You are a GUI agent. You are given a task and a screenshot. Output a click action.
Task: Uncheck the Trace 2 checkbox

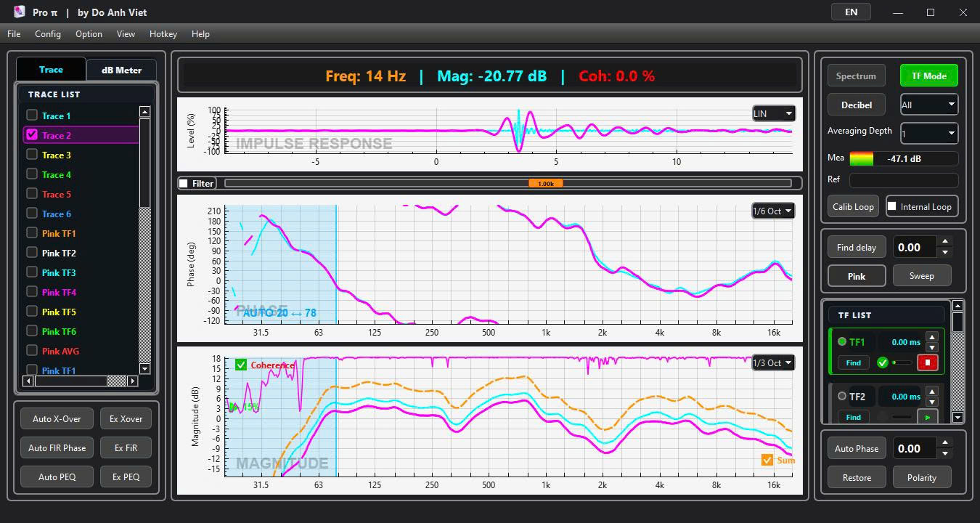(x=32, y=135)
